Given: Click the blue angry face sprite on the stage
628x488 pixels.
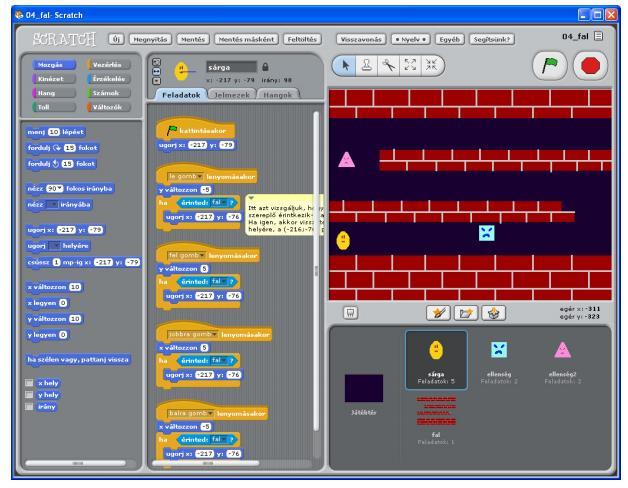Looking at the screenshot, I should [487, 233].
